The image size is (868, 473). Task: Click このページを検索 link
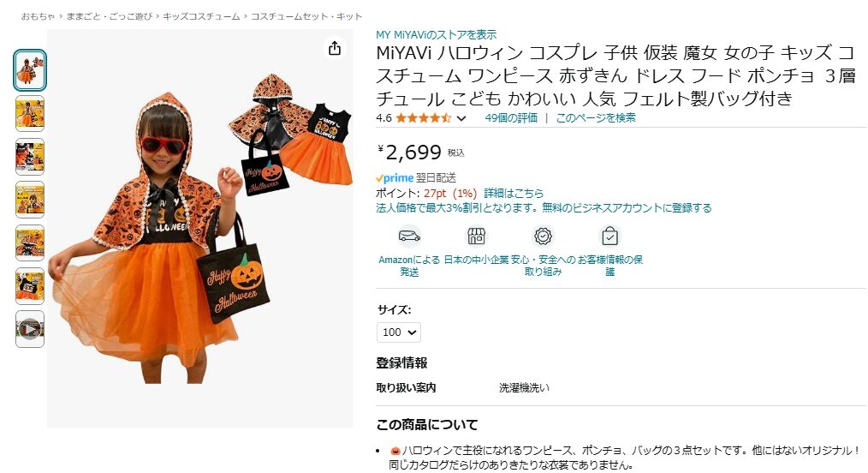[x=596, y=118]
